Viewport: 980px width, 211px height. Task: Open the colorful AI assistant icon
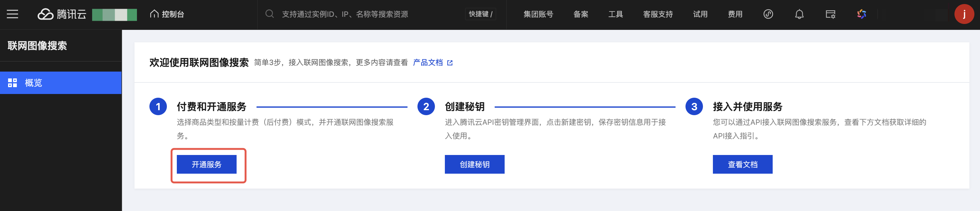click(x=861, y=14)
